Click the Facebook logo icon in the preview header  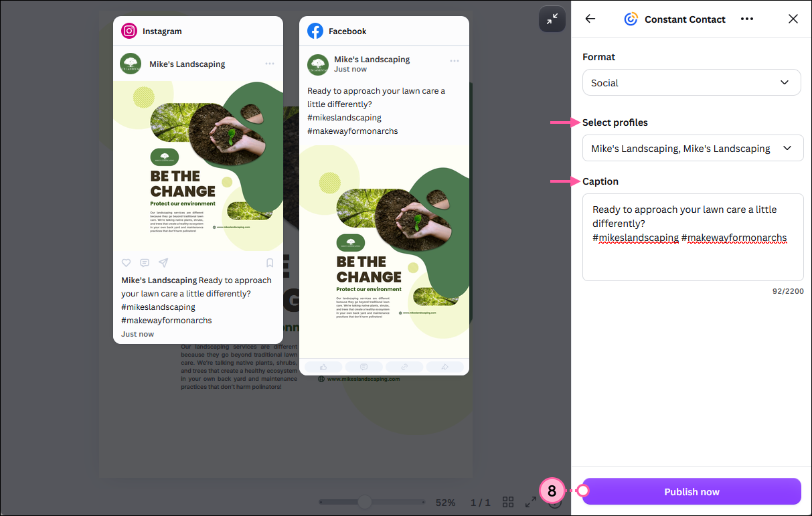[315, 31]
